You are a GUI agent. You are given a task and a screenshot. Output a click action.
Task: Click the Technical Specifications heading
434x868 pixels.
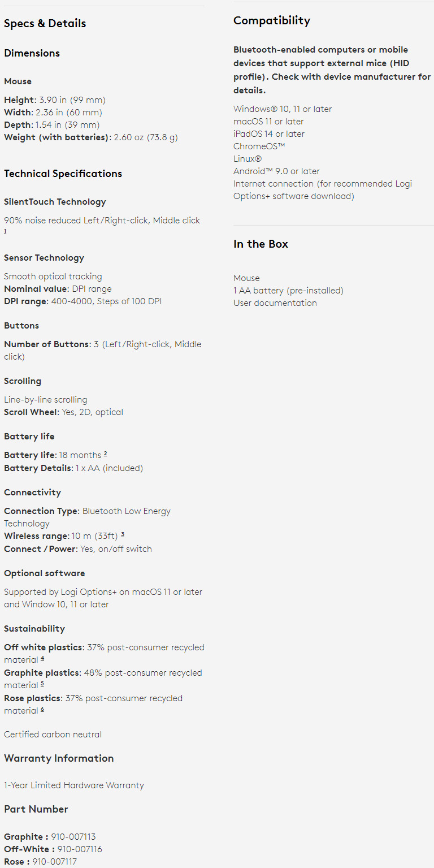pyautogui.click(x=63, y=174)
